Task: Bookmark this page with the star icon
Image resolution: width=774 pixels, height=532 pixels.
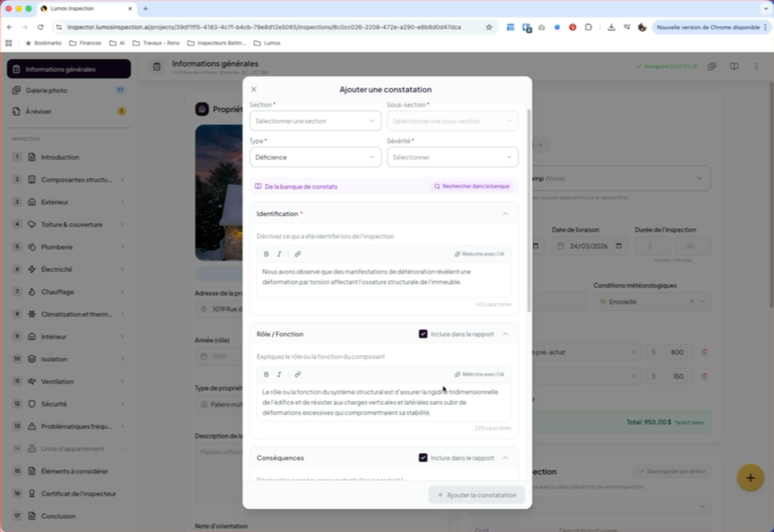Action: click(x=489, y=27)
